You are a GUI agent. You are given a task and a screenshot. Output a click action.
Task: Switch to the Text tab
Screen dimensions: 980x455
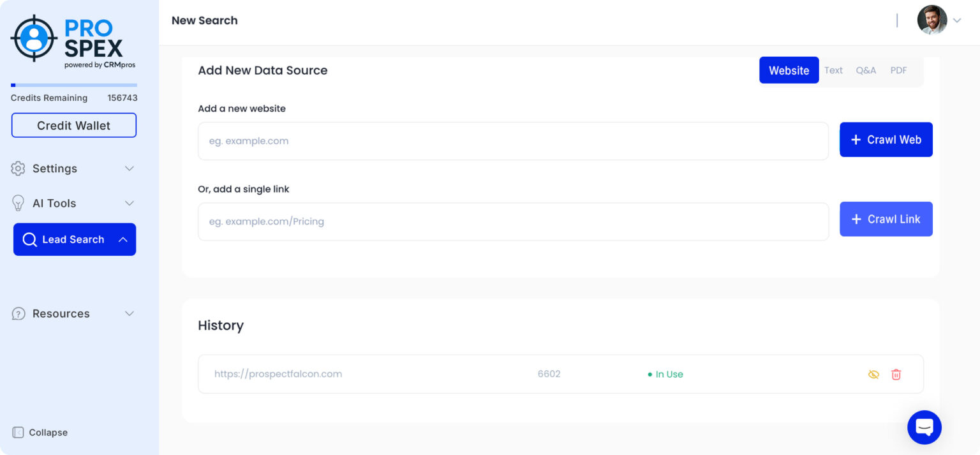pos(833,70)
